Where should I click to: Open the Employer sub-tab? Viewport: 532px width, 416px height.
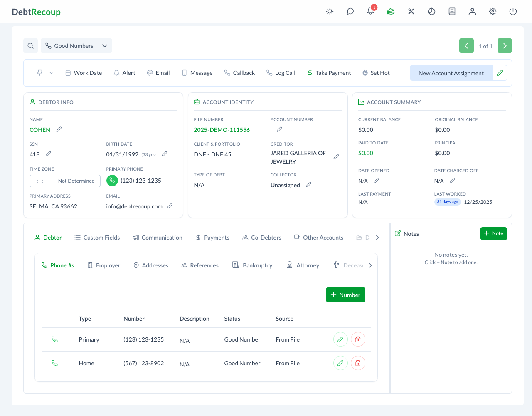pos(104,265)
